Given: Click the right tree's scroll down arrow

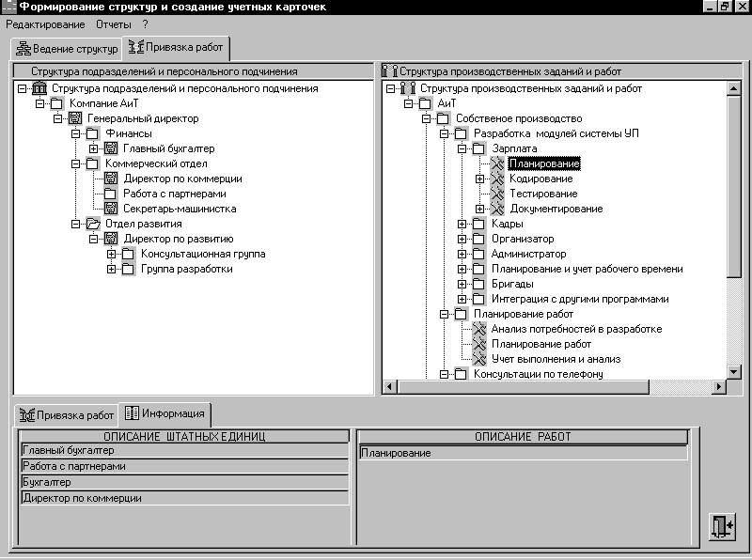Looking at the screenshot, I should pyautogui.click(x=734, y=371).
